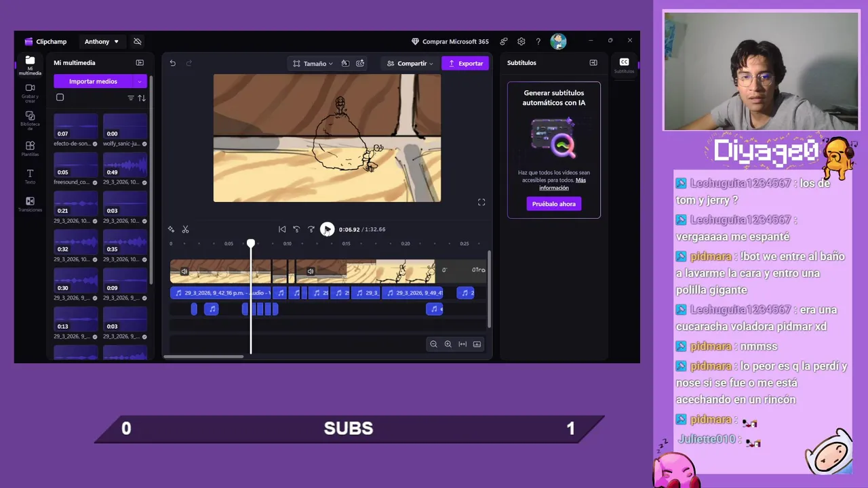The width and height of the screenshot is (868, 488).
Task: Click Comprar Microsoft 365
Action: tap(450, 41)
